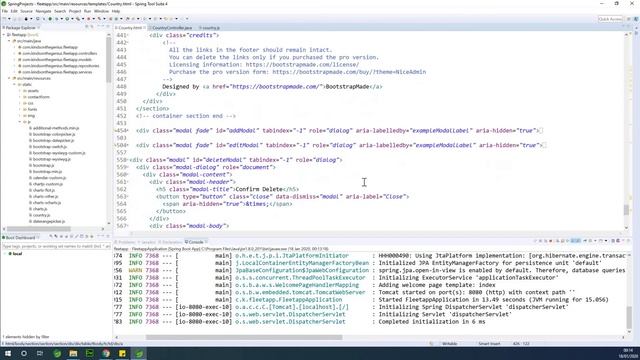The image size is (640, 360).
Task: Open the Navigate menu
Action: [x=43, y=11]
